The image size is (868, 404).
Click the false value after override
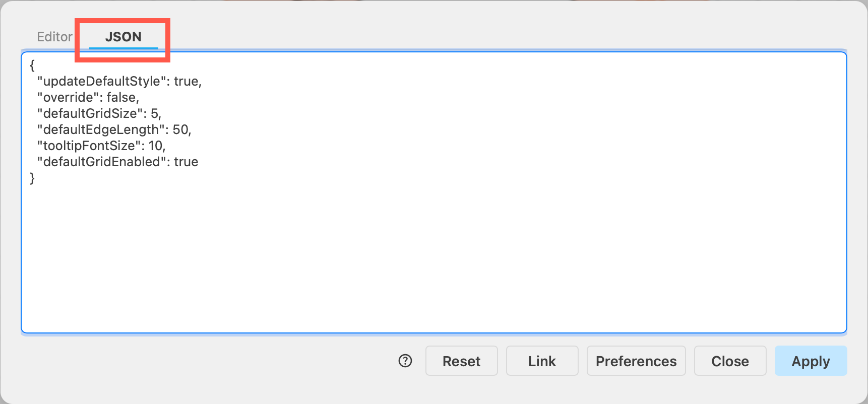click(x=121, y=97)
